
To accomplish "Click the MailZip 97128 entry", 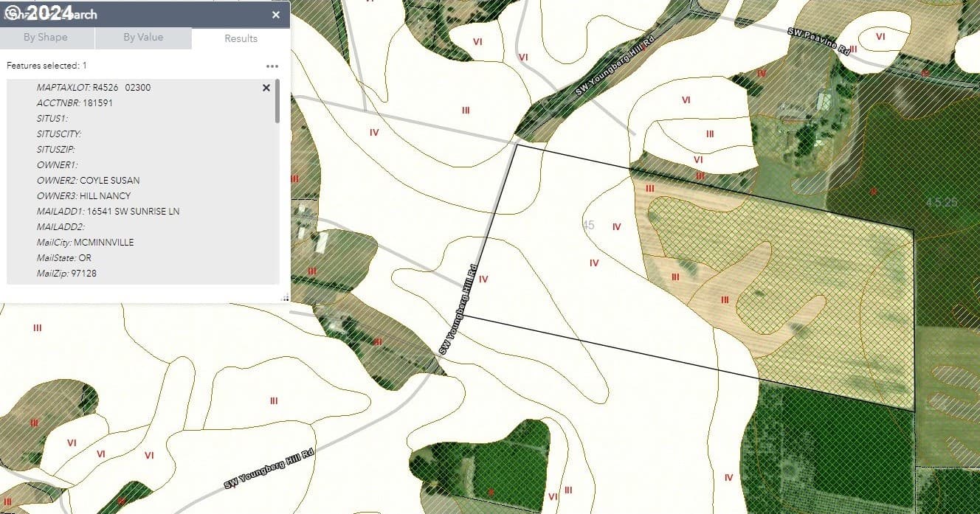I will click(66, 274).
